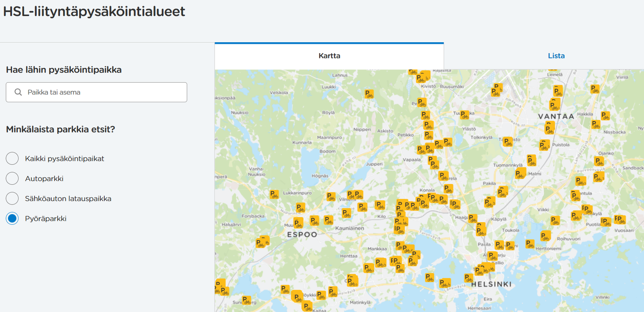The image size is (644, 312).
Task: Click the search magnifier icon
Action: [x=18, y=92]
